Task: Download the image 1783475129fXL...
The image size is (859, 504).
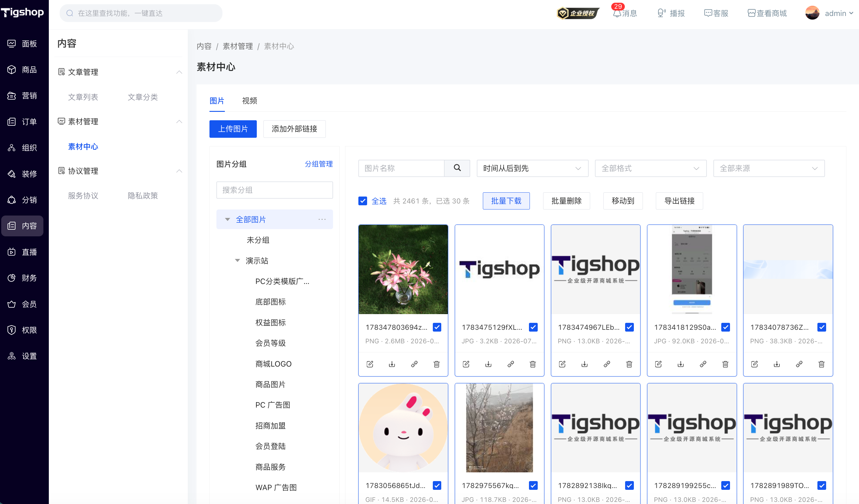Action: click(x=489, y=364)
